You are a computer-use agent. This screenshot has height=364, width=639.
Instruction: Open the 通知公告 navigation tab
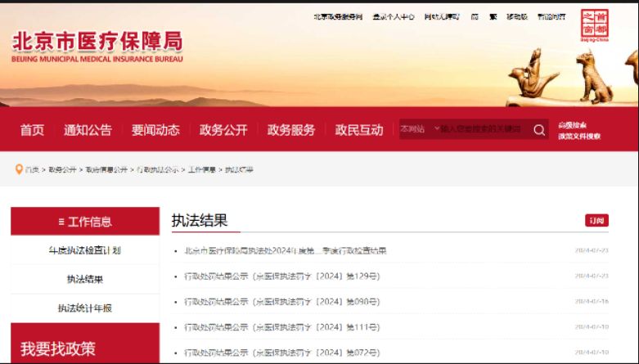[x=88, y=130]
